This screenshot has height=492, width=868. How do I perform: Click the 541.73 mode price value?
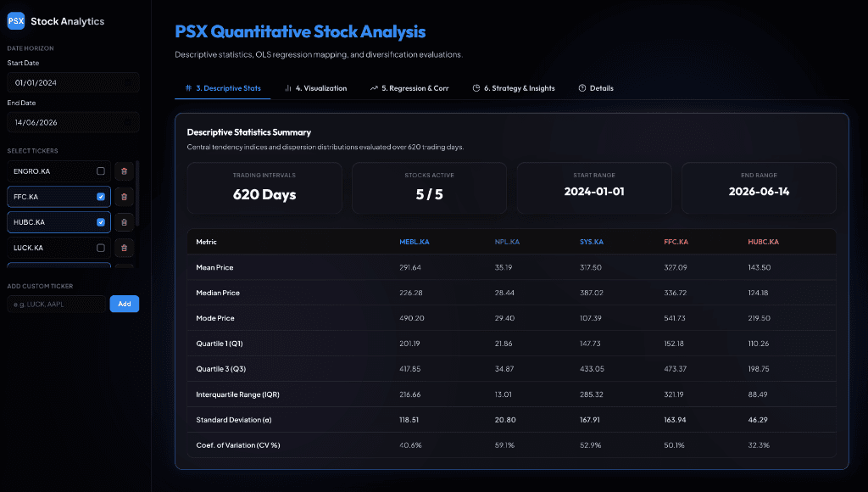coord(675,319)
